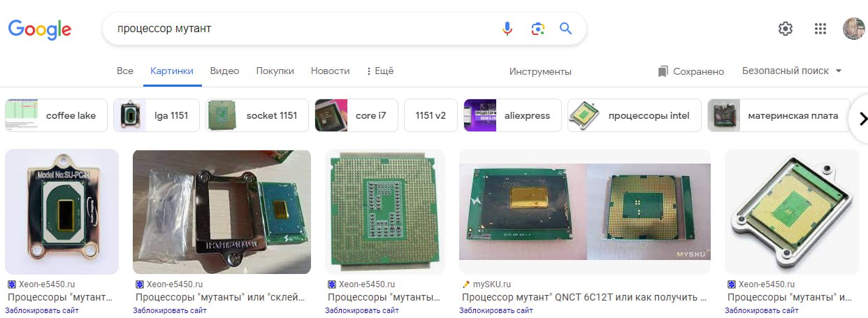Open the Google apps grid icon
This screenshot has height=318, width=868.
pyautogui.click(x=820, y=29)
